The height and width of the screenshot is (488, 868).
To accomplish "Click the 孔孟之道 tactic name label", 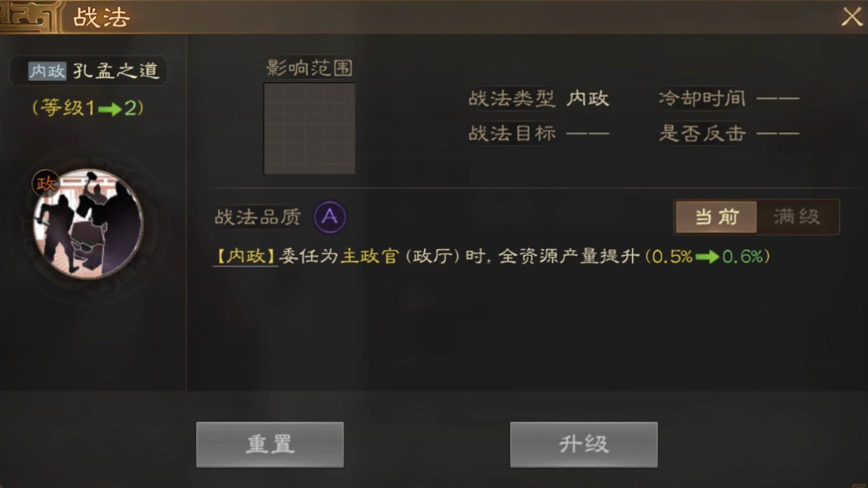I will pyautogui.click(x=116, y=70).
